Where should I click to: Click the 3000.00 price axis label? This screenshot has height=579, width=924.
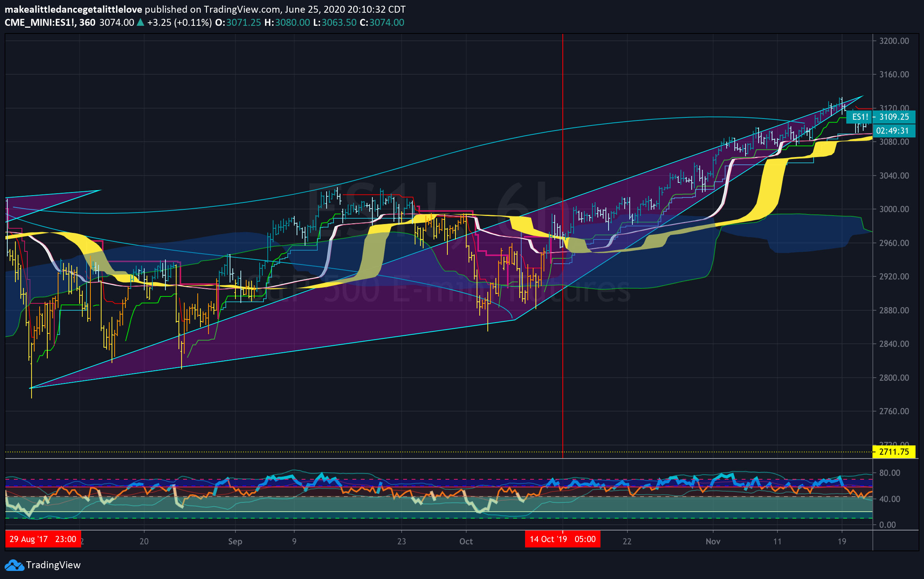894,209
